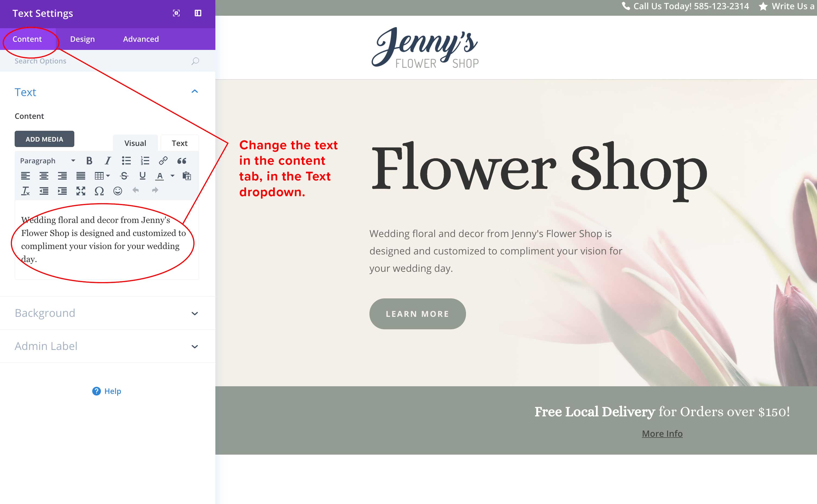Screen dimensions: 817x504
Task: Click the paste as text icon
Action: pos(187,176)
